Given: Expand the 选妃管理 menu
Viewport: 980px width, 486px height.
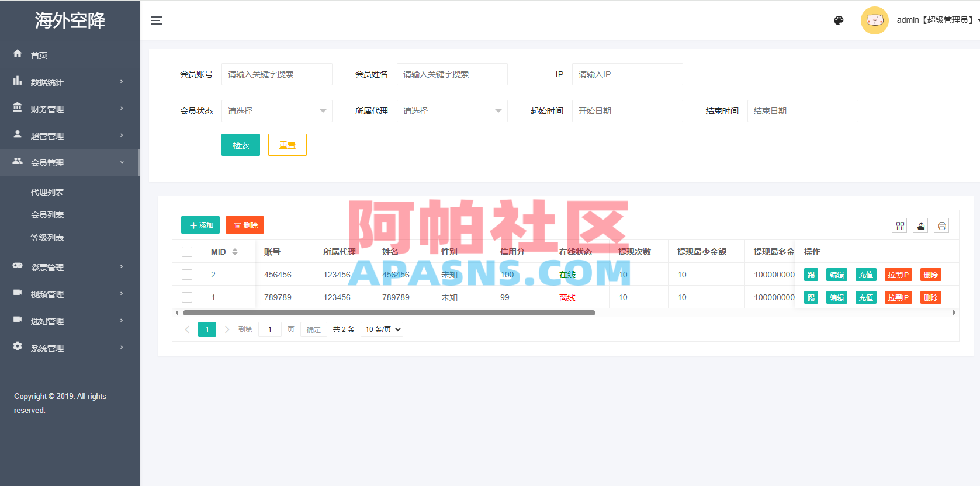Looking at the screenshot, I should pyautogui.click(x=70, y=321).
